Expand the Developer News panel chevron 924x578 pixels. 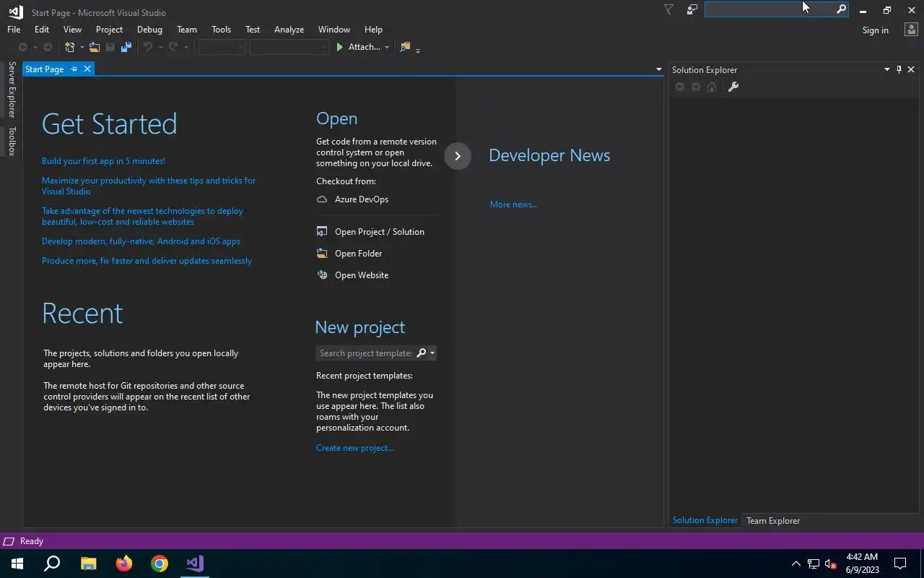pyautogui.click(x=457, y=156)
